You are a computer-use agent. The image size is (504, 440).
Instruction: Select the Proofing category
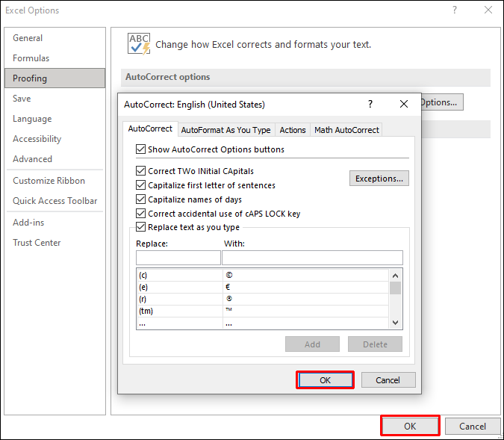[55, 78]
